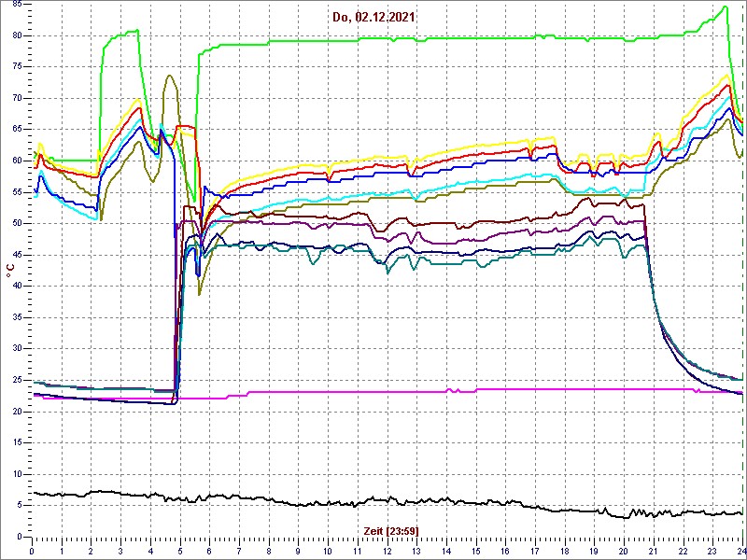Click hour 11 on the time axis
The image size is (747, 560).
358,552
